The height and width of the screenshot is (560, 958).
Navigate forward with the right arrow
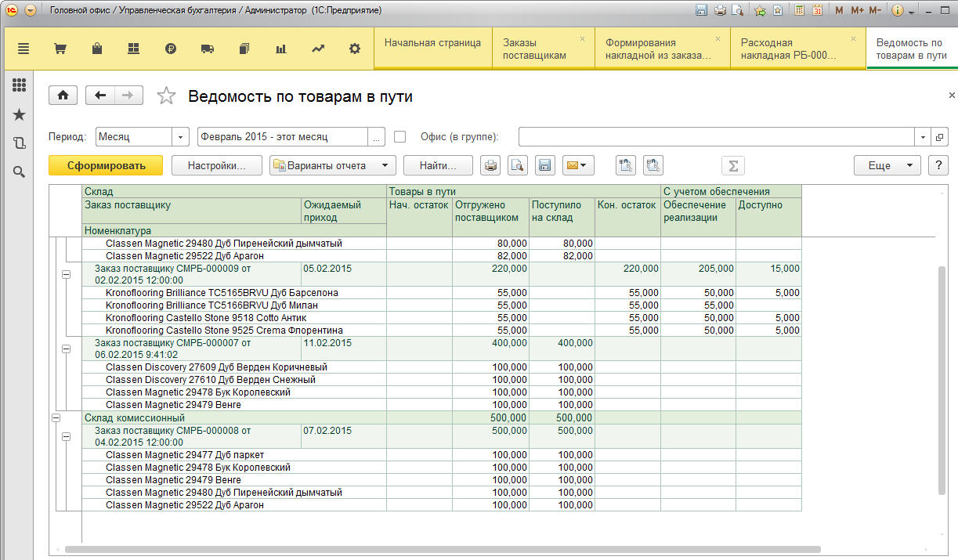point(128,96)
